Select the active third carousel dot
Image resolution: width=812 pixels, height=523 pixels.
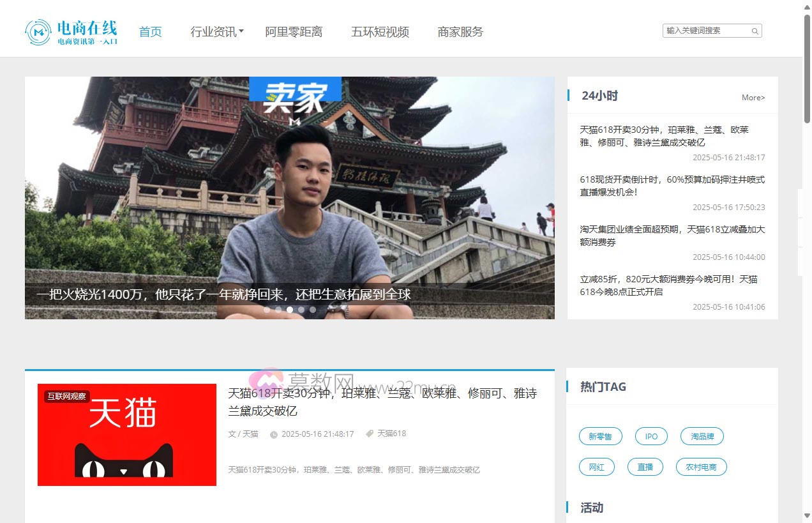(290, 310)
